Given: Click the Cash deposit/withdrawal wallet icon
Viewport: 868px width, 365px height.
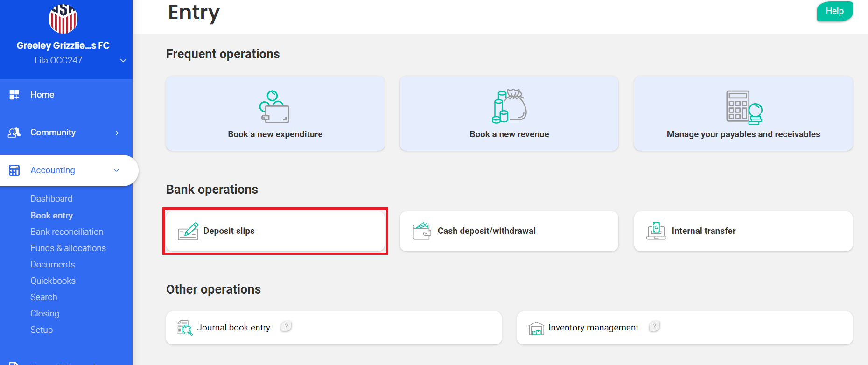Looking at the screenshot, I should (422, 231).
